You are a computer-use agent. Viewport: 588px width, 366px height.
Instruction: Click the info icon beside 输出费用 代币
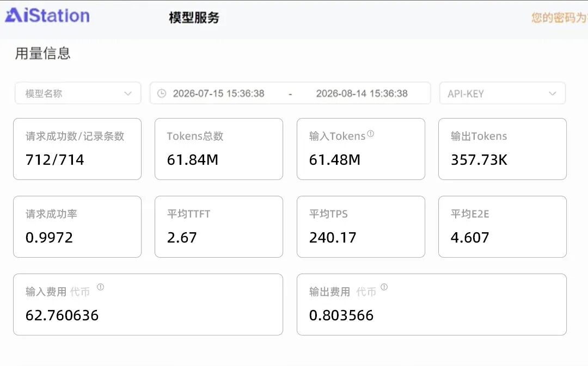[384, 287]
